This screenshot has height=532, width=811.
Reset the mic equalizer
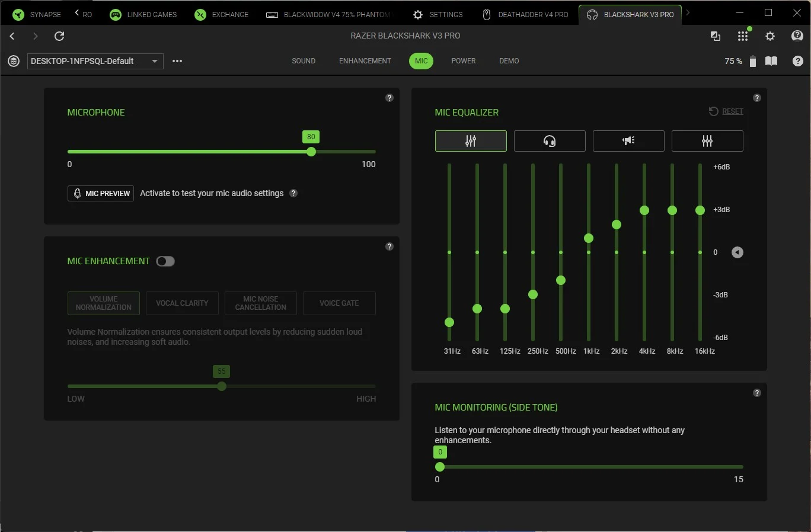726,111
